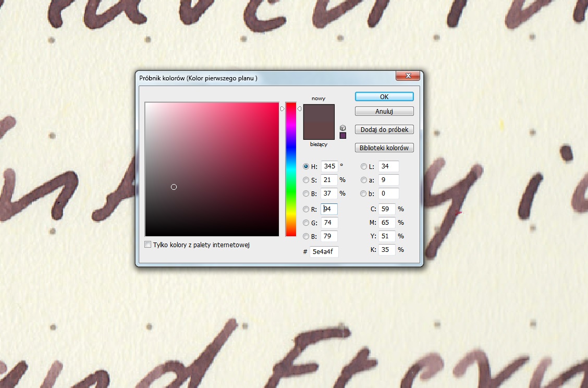This screenshot has height=388, width=588.
Task: Select the Lab a channel radio button
Action: click(x=364, y=180)
